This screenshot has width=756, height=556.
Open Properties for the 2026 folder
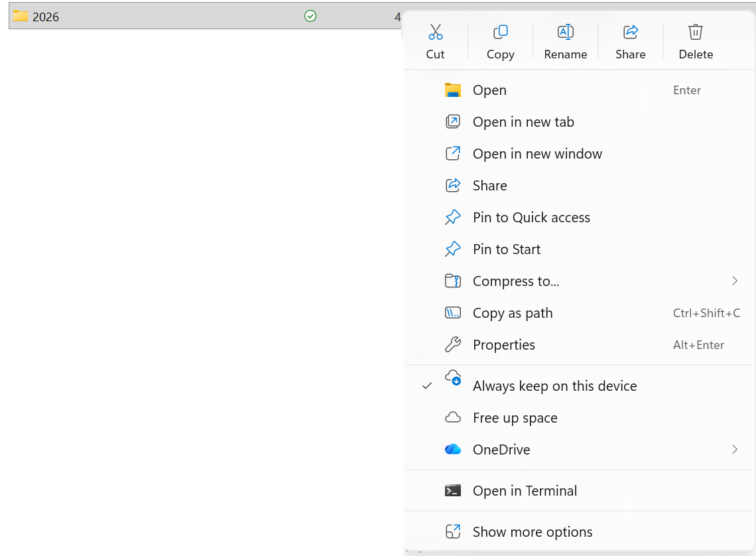click(504, 344)
